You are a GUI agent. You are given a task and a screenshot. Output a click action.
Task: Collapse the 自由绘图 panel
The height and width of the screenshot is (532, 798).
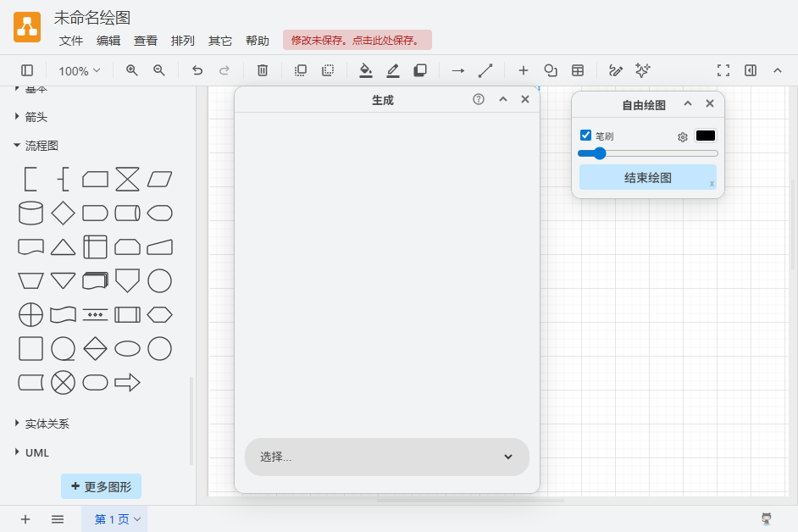point(688,103)
